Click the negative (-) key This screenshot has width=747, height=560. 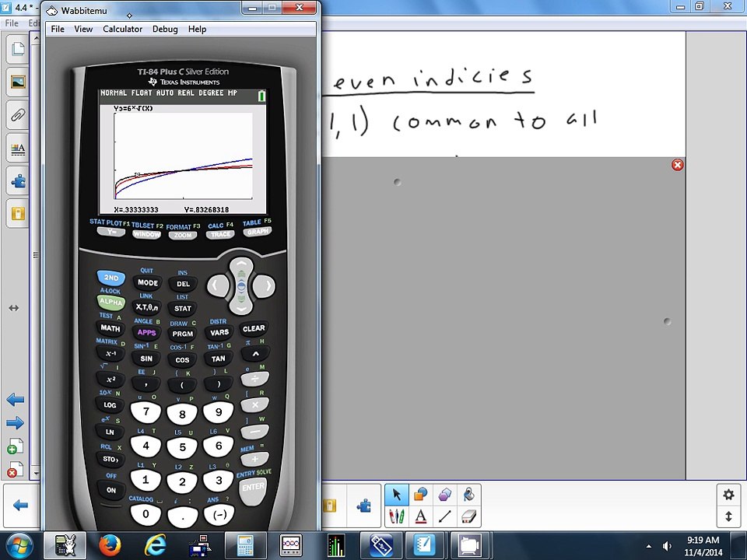pyautogui.click(x=219, y=515)
